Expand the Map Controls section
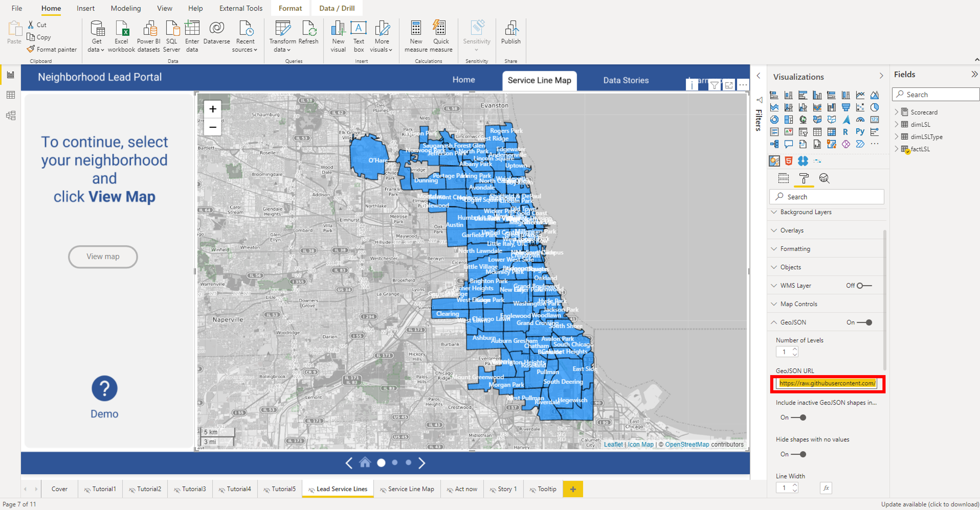Image resolution: width=980 pixels, height=510 pixels. pyautogui.click(x=798, y=304)
